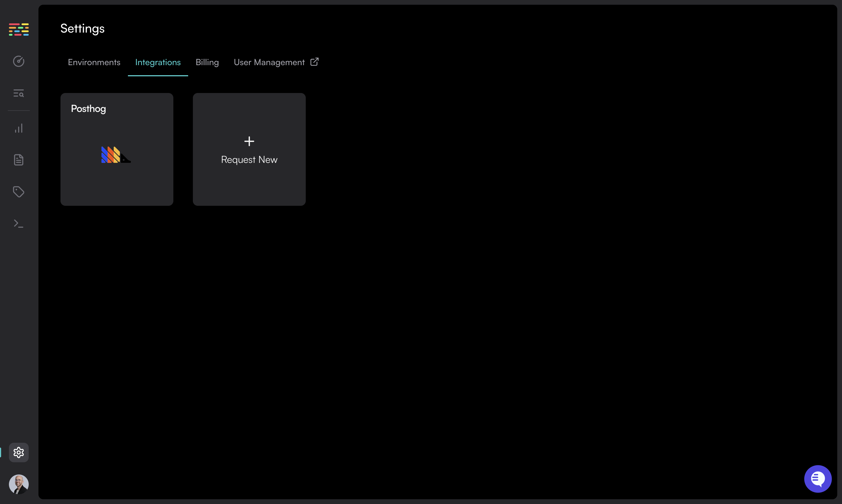Switch to the Environments tab

[94, 62]
